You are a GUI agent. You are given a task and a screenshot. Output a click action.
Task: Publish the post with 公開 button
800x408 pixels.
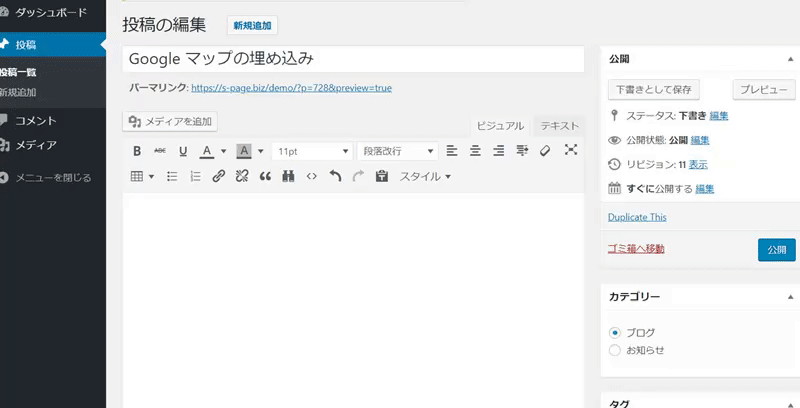(x=777, y=250)
